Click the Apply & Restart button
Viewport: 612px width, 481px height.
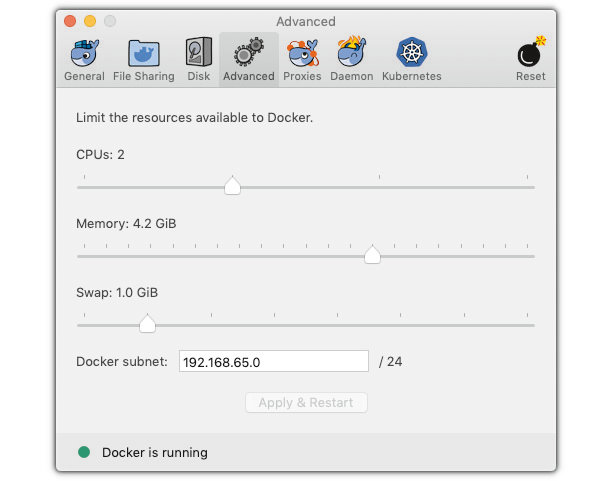(306, 403)
